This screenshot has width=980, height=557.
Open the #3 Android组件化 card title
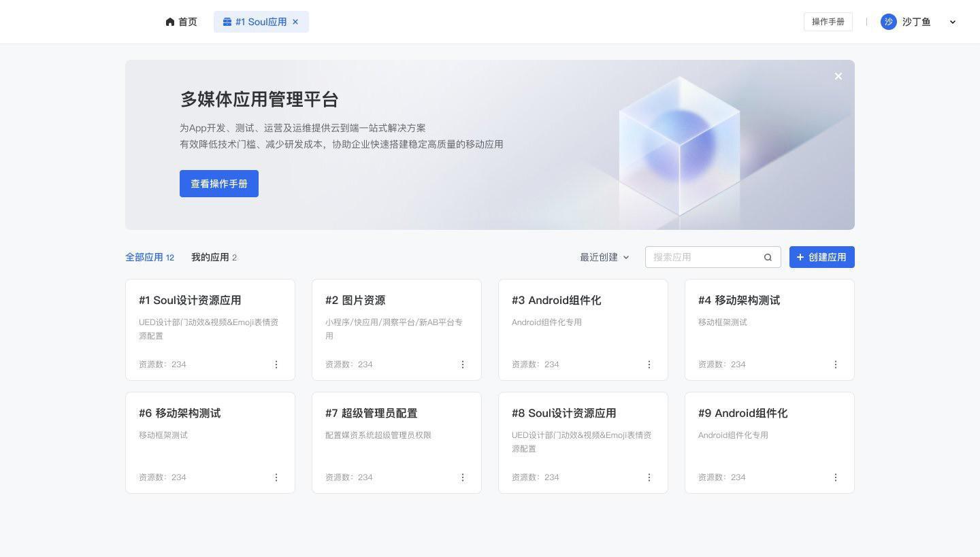pos(556,300)
